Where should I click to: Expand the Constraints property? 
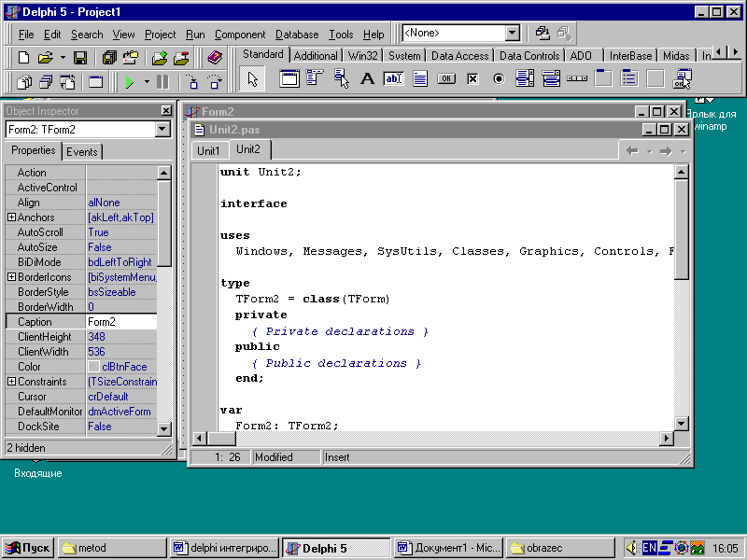click(x=11, y=382)
